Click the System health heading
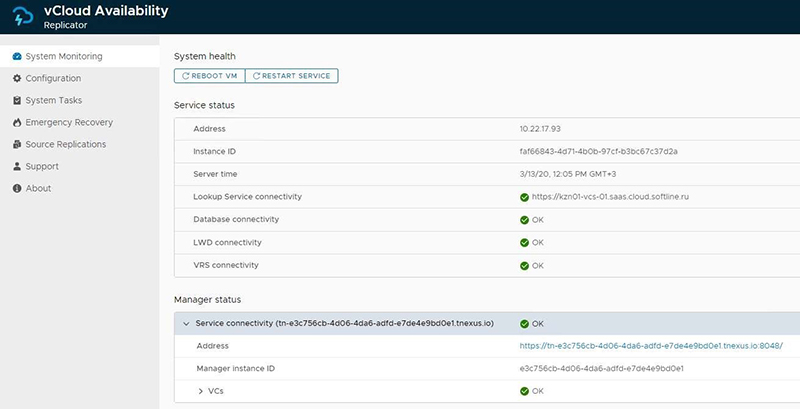Viewport: 800px width, 409px height. (205, 56)
